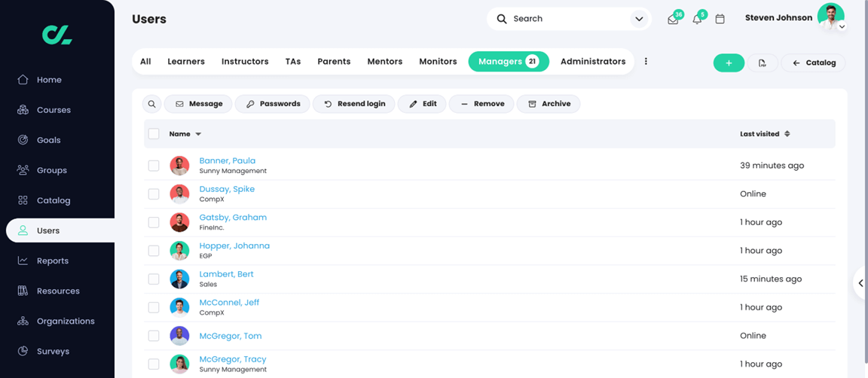The image size is (868, 378).
Task: Sort by the Name column arrow
Action: (198, 135)
